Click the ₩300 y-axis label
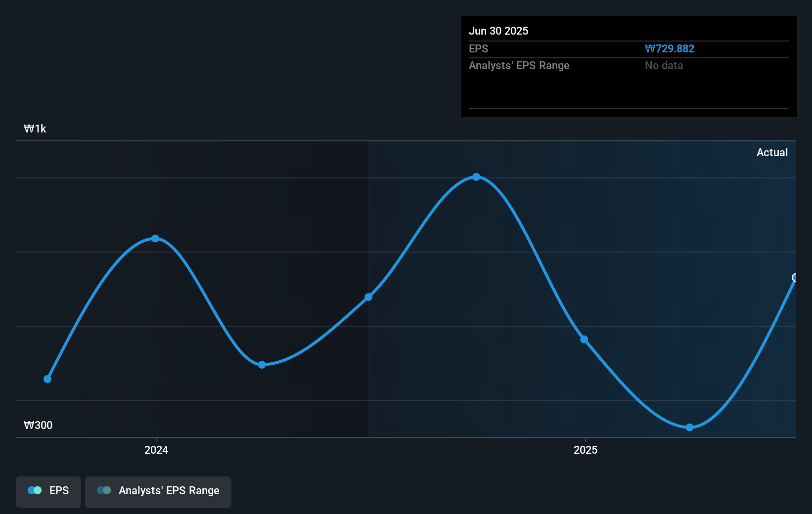812x514 pixels. (38, 425)
